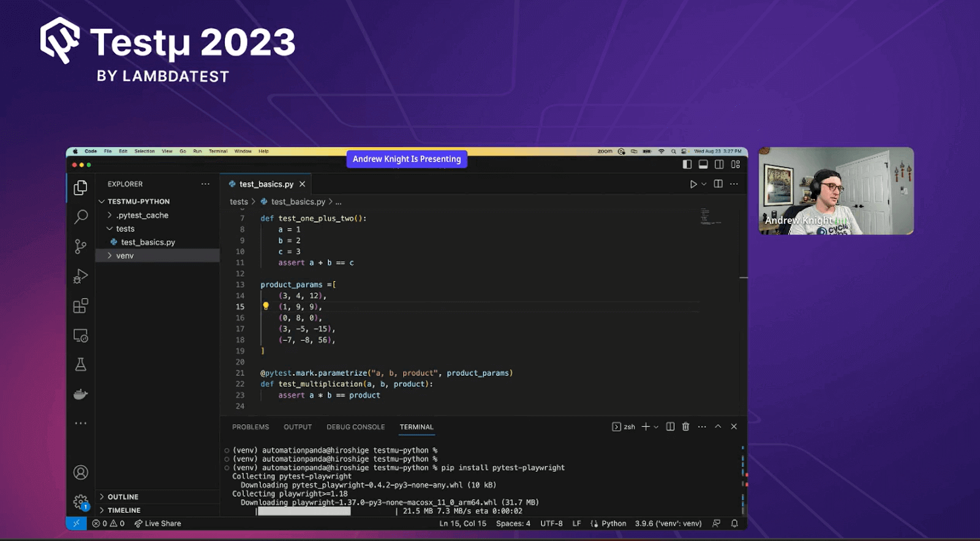Show additional activity bar views
The height and width of the screenshot is (541, 980).
(x=80, y=423)
